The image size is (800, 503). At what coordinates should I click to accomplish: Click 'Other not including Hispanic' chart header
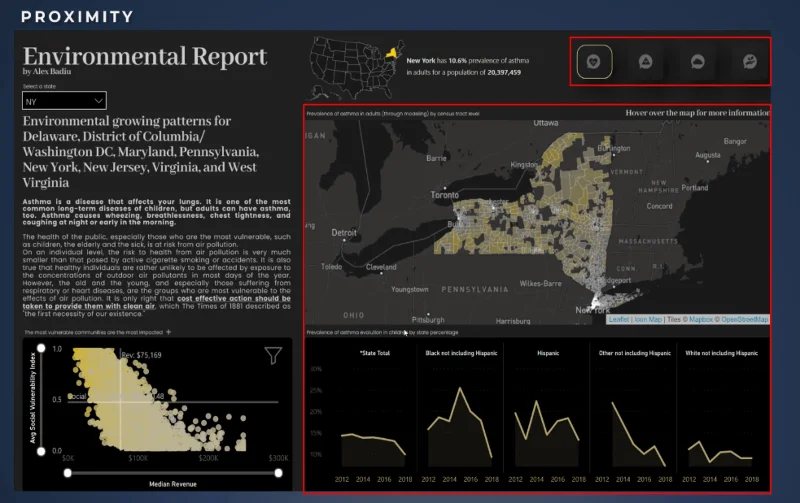tap(635, 353)
